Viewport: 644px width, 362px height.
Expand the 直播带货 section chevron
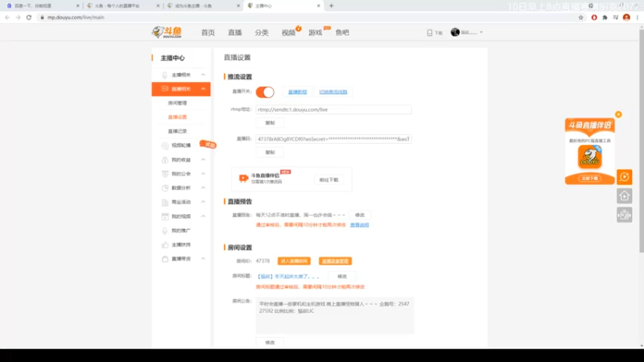[x=204, y=259]
